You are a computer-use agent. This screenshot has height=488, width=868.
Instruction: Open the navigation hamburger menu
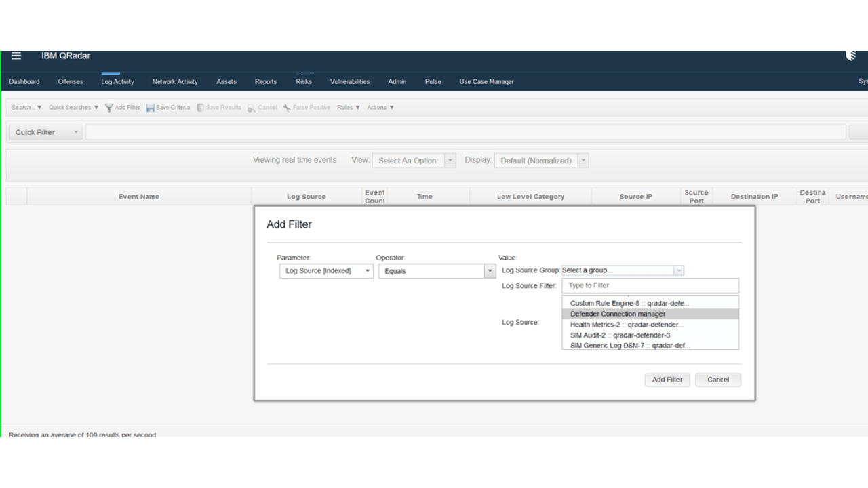coord(16,56)
